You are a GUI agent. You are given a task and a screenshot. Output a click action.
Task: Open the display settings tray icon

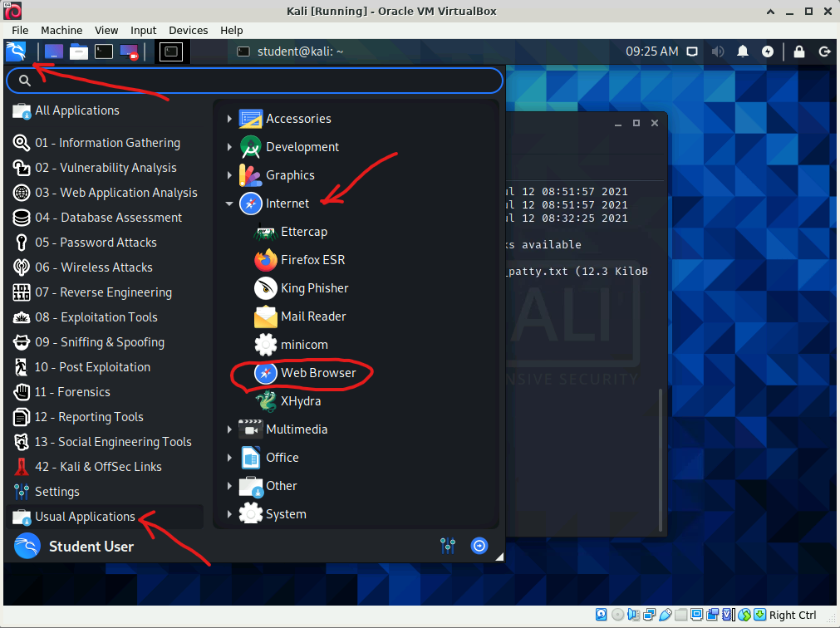coord(693,52)
